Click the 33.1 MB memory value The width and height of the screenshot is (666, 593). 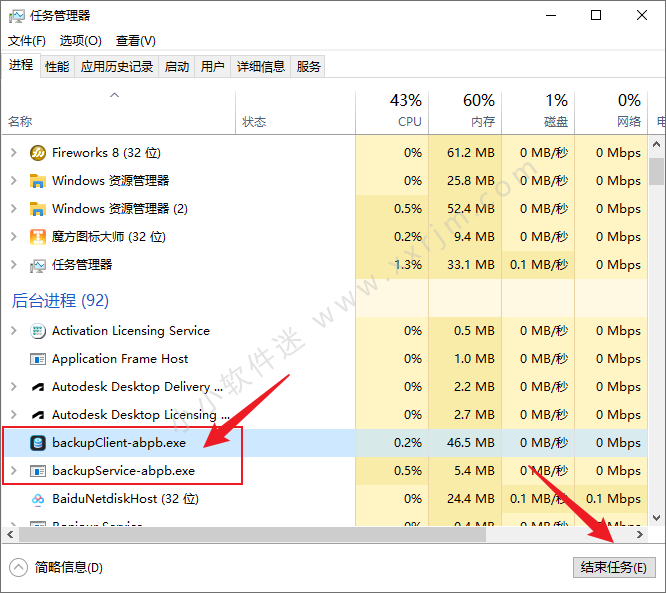471,265
